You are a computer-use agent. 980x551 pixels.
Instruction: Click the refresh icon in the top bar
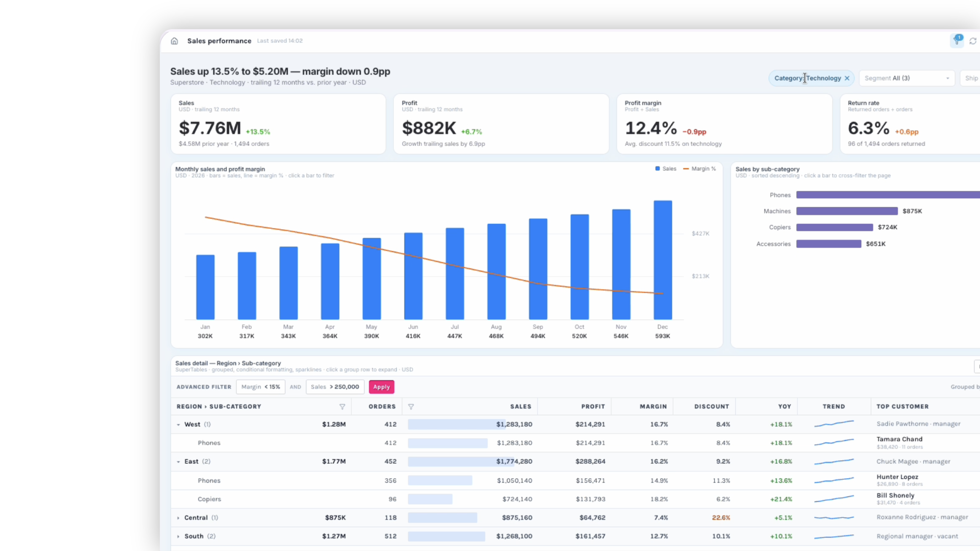[973, 41]
